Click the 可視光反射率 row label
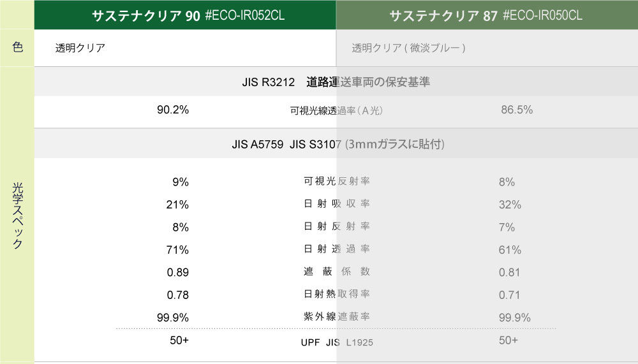The width and height of the screenshot is (638, 364). pos(336,182)
